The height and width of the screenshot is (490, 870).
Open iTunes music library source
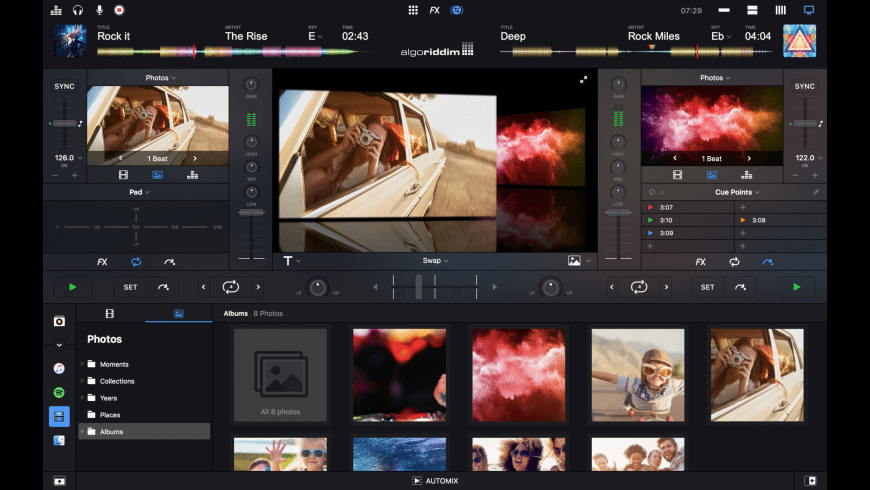59,368
